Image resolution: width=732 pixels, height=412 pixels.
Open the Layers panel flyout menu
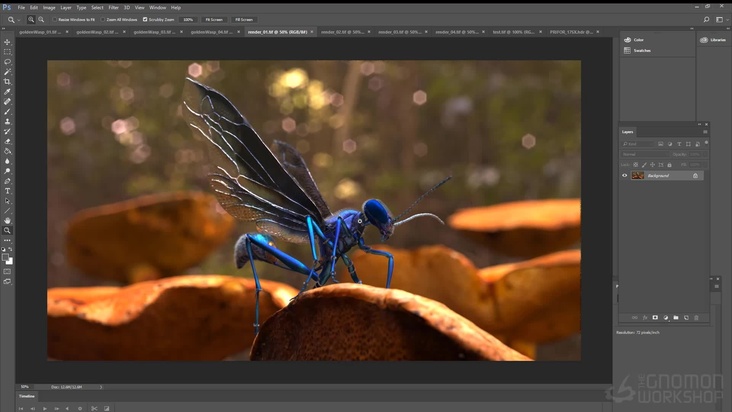(x=705, y=132)
